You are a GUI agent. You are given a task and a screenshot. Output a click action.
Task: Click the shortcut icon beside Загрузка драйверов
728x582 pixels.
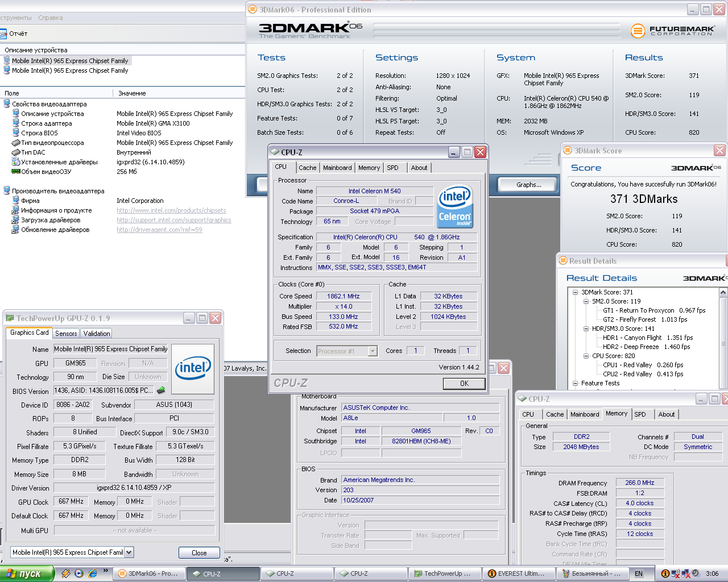point(16,220)
